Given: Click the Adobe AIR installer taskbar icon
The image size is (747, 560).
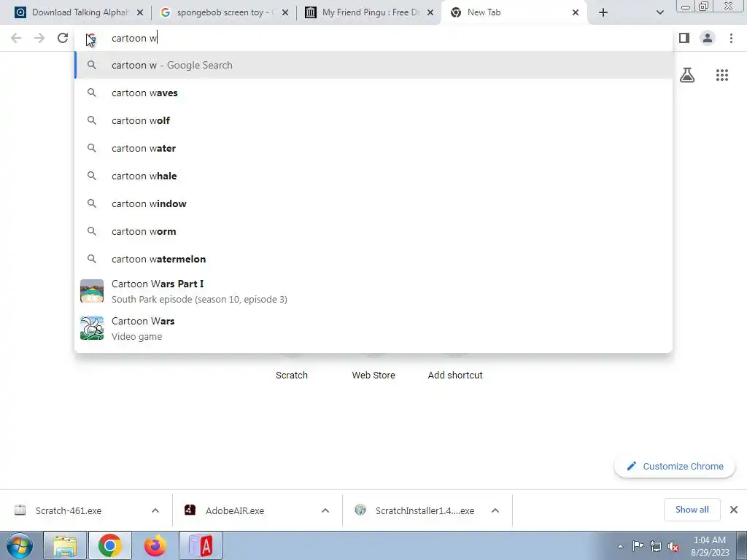Looking at the screenshot, I should (201, 545).
